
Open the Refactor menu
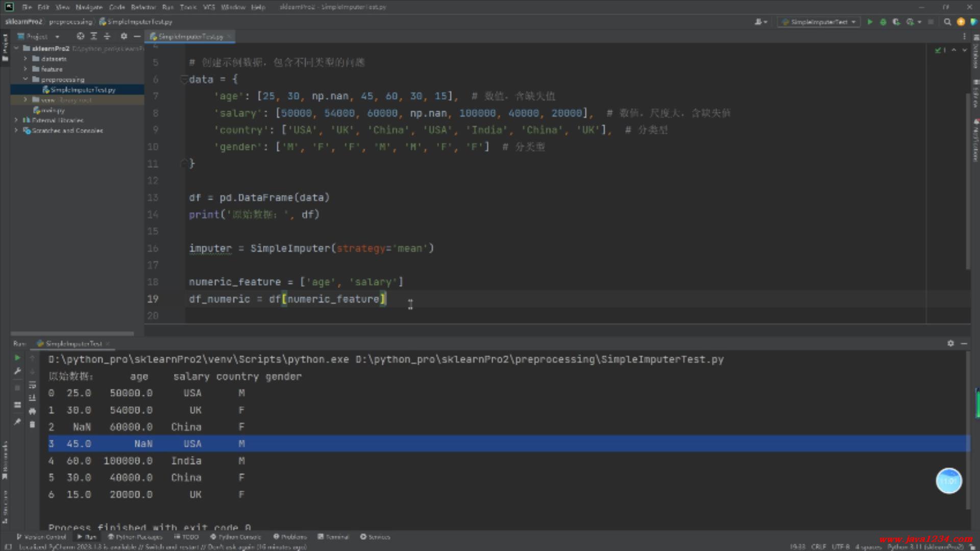tap(143, 7)
